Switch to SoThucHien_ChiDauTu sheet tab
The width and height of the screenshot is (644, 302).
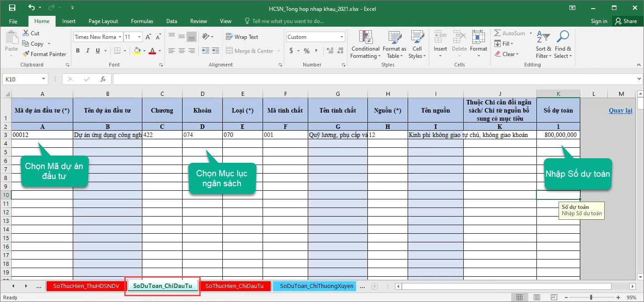click(x=235, y=286)
